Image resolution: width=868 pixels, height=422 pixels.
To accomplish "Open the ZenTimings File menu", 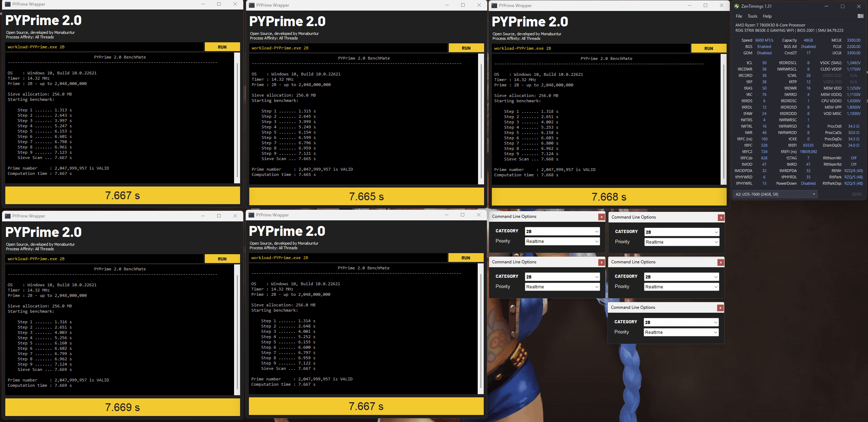I will click(x=739, y=16).
